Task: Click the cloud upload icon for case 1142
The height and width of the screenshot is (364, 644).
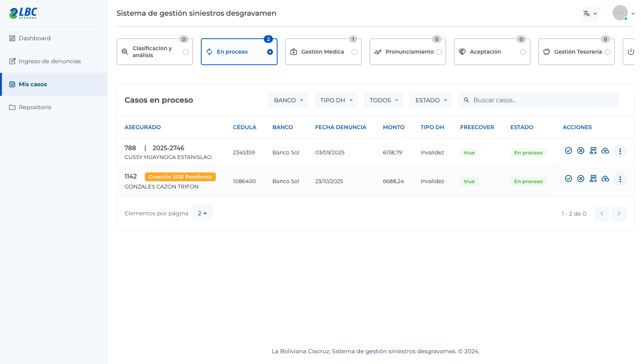Action: (x=605, y=179)
